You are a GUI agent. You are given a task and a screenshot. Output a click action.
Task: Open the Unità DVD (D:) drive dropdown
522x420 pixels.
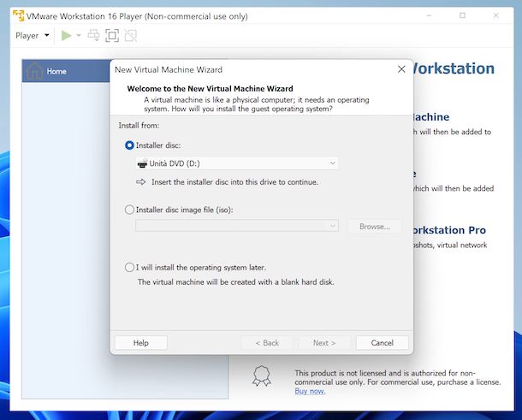(x=237, y=163)
